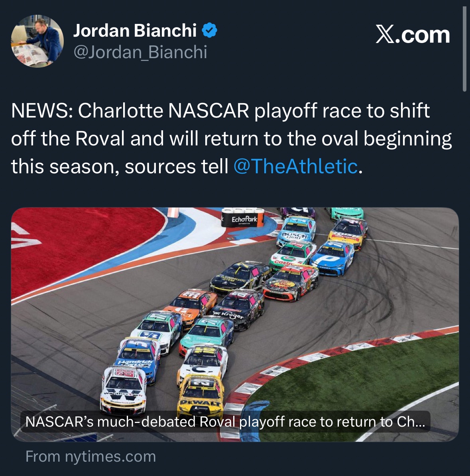Click the X logo in the watermark

pos(385,34)
